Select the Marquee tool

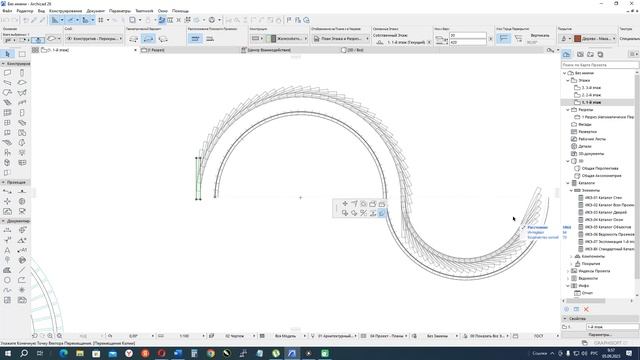(x=22, y=54)
